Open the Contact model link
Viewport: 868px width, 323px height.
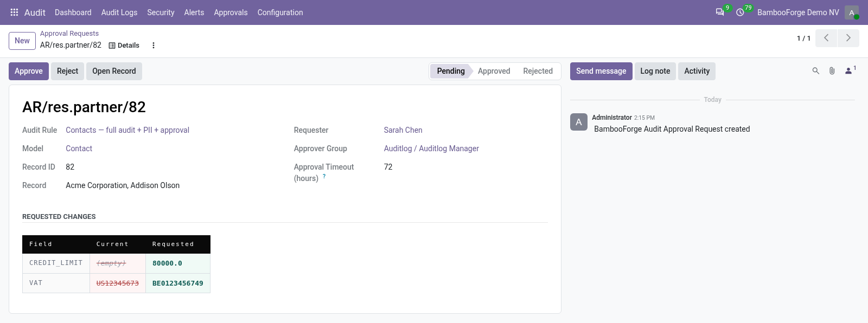79,148
